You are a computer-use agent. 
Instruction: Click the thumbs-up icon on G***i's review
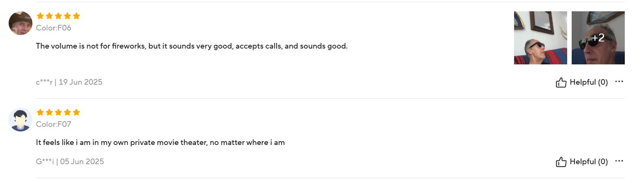(561, 162)
